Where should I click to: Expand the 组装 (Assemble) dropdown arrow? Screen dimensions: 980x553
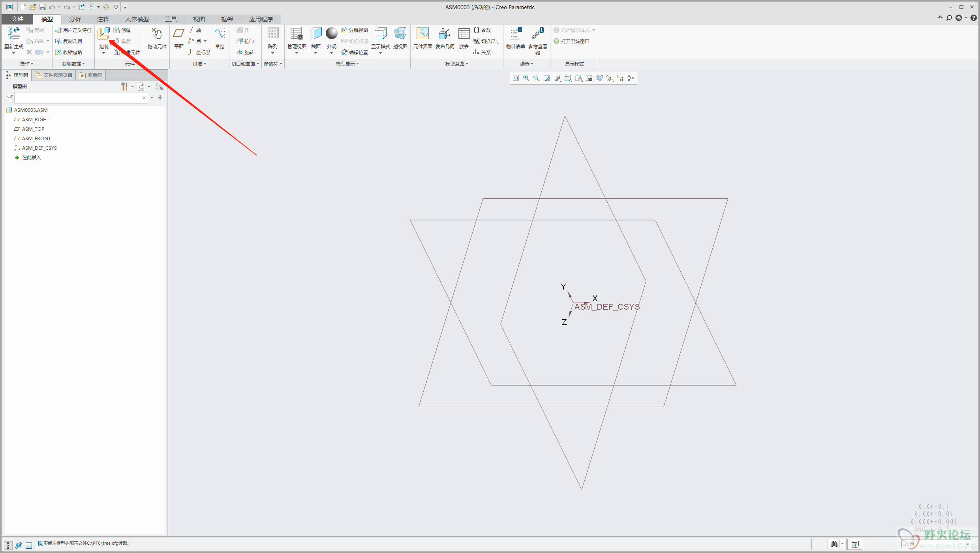click(104, 53)
